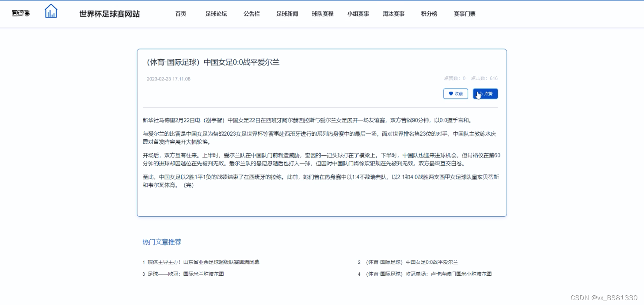Viewport: 644px width, 305px height.
Task: Select 球队赛程 navigation item
Action: [323, 14]
